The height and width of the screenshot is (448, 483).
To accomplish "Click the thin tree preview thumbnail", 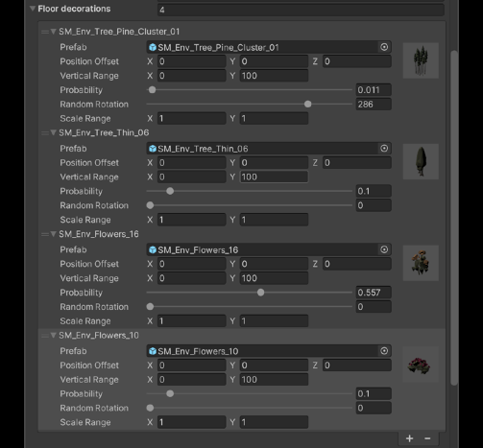I will point(421,161).
